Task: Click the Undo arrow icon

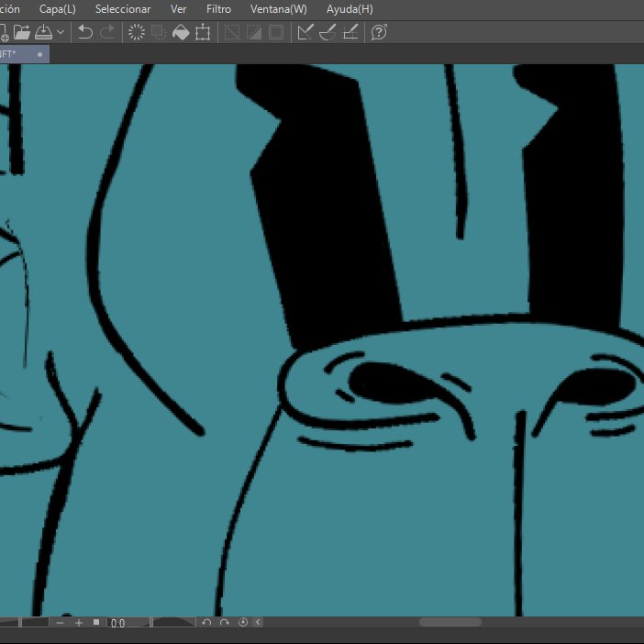Action: 85,32
